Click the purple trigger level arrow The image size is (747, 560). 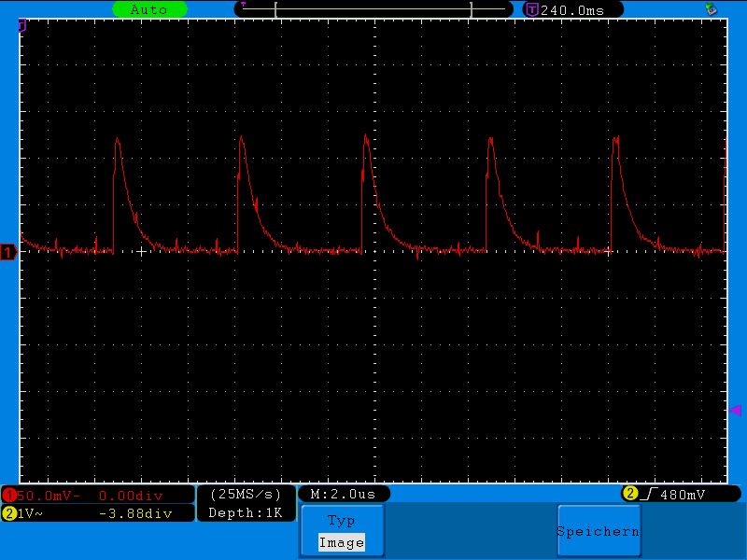(735, 410)
